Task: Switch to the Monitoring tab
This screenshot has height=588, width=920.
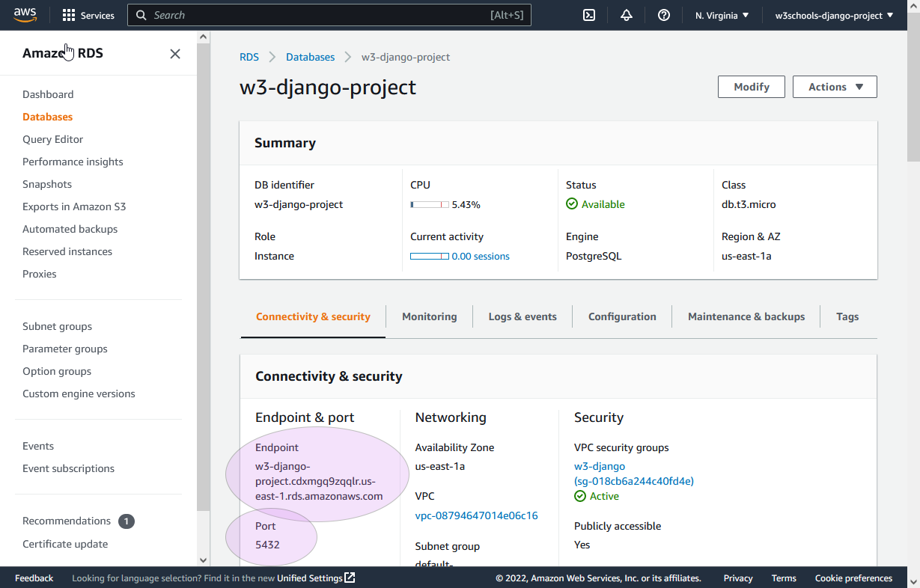Action: pos(429,316)
